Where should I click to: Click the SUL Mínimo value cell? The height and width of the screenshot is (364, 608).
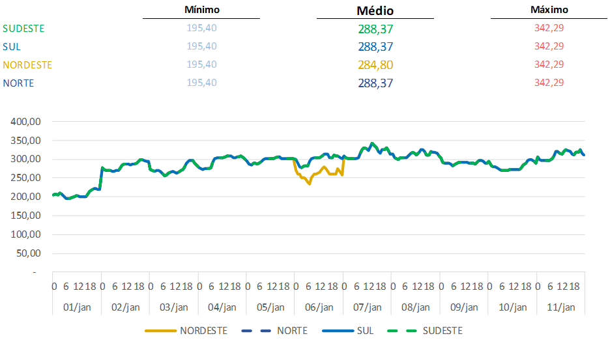point(201,47)
